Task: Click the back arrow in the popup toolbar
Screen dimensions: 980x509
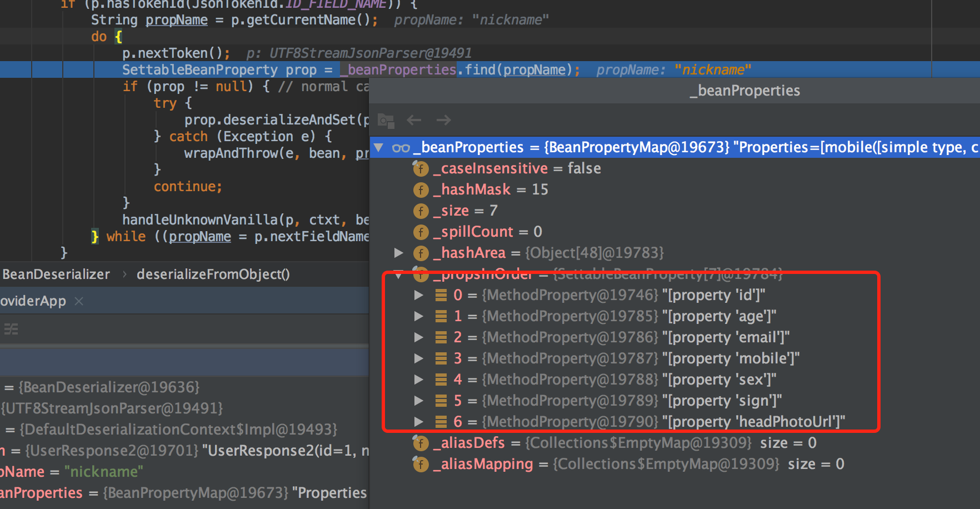Action: (x=414, y=120)
